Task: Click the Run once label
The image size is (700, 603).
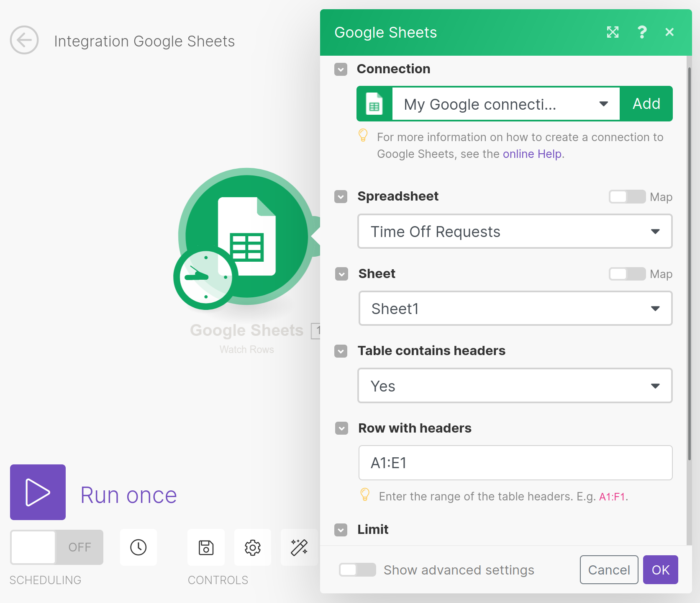Action: pos(129,495)
